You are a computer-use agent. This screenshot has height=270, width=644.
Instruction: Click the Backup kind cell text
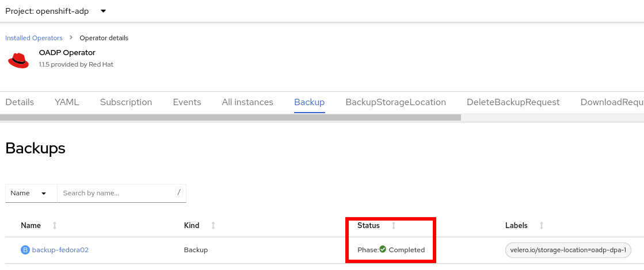(196, 249)
